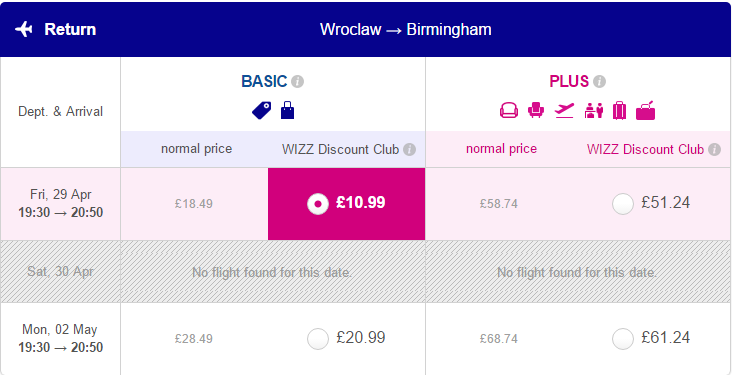Click the Fri, 29 Apr flight row

click(x=366, y=204)
